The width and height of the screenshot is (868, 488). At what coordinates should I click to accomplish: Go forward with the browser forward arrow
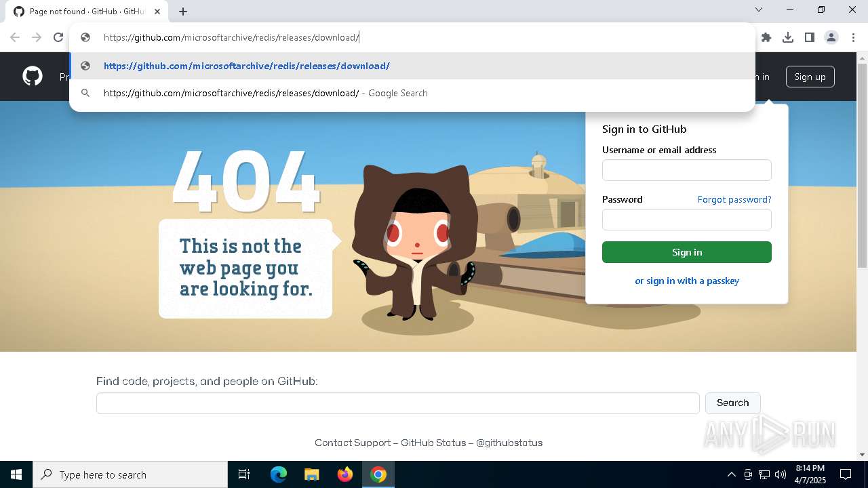(x=37, y=37)
